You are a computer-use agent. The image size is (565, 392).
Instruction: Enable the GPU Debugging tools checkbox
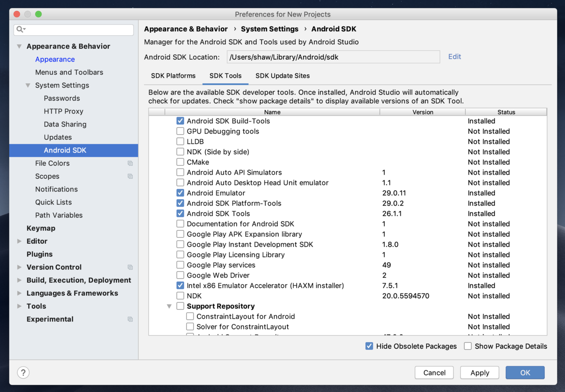click(x=180, y=131)
